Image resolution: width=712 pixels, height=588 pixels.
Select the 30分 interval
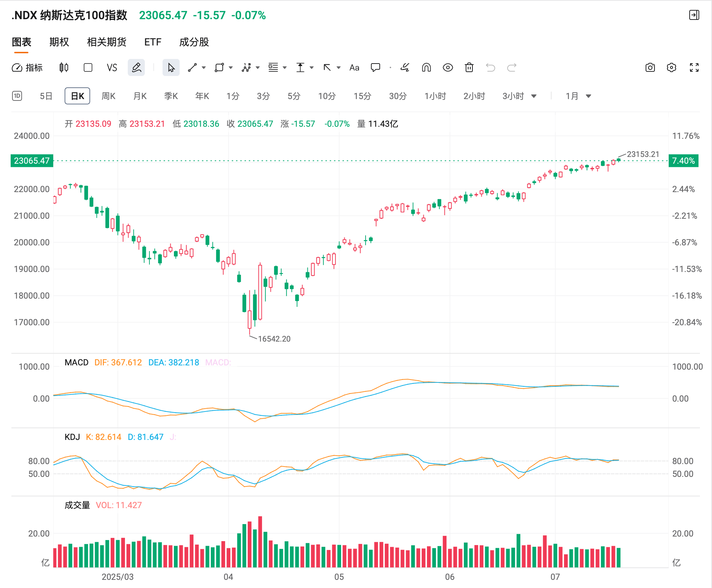point(398,96)
